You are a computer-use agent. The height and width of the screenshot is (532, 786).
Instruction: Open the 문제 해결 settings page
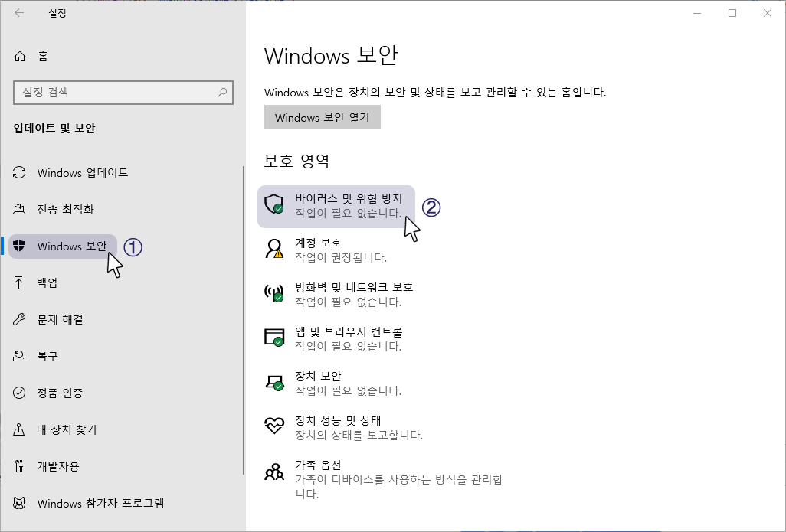click(x=61, y=320)
